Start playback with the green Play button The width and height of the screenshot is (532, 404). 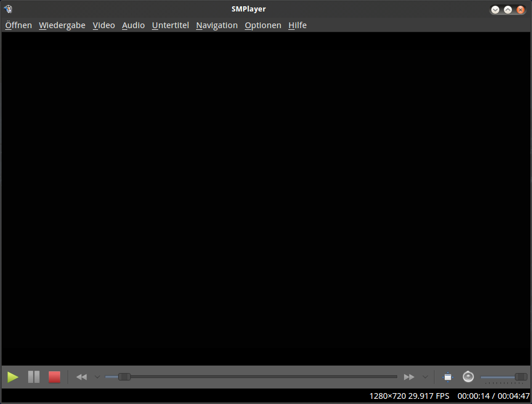13,377
